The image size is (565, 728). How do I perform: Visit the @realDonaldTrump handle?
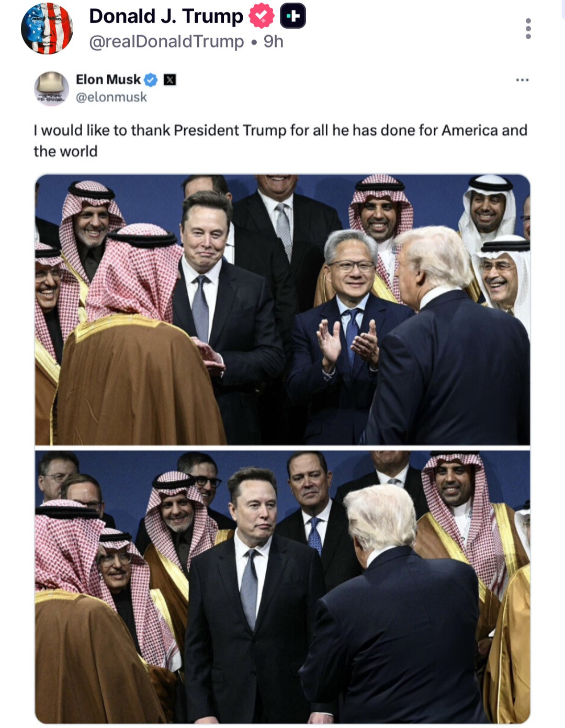(166, 41)
